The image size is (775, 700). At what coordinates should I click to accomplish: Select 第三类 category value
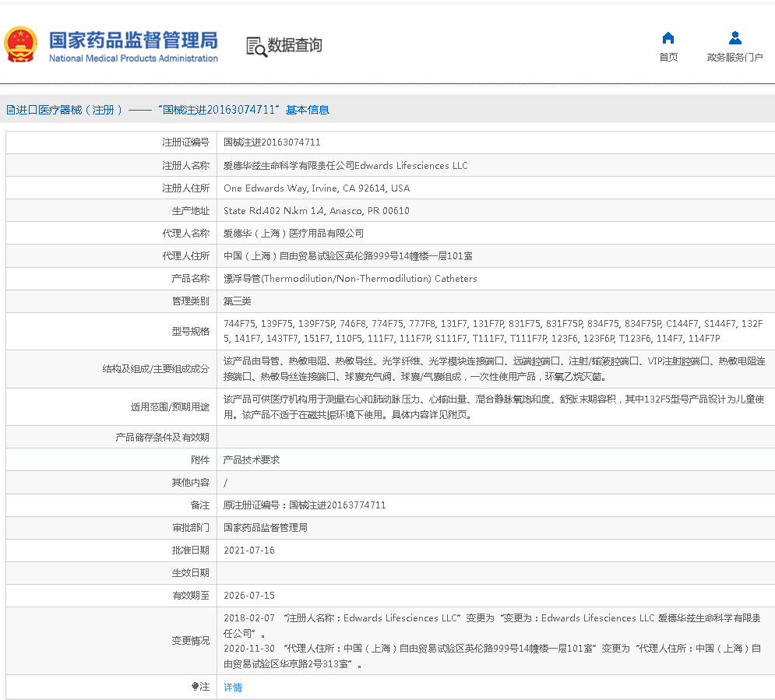pos(238,301)
